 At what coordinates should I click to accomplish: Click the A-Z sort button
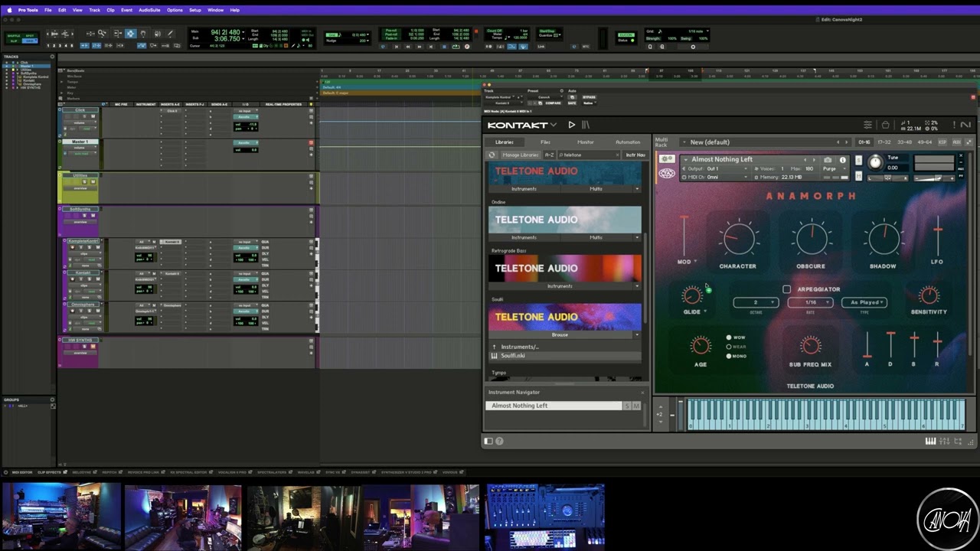549,155
